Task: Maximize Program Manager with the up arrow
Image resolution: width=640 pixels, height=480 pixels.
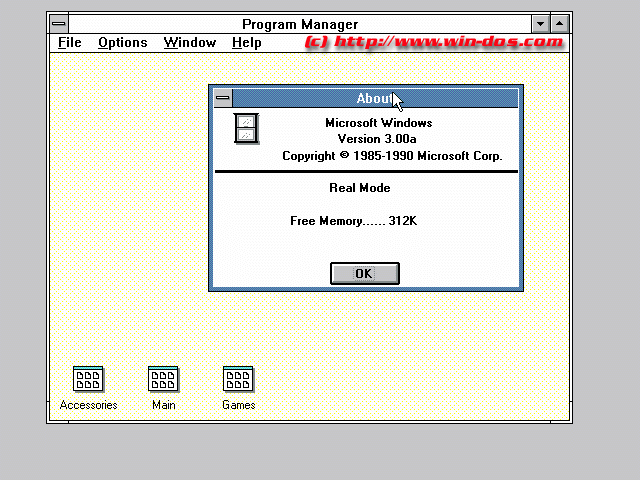Action: coord(560,23)
